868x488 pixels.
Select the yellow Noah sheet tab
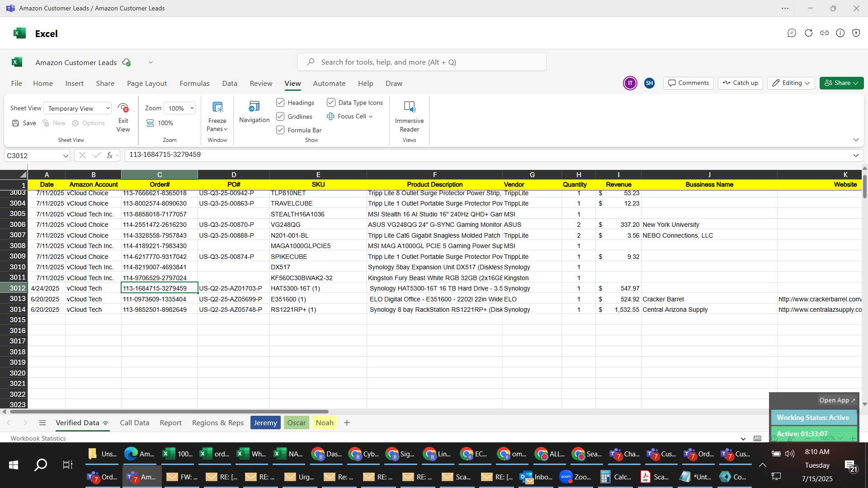[x=325, y=423]
